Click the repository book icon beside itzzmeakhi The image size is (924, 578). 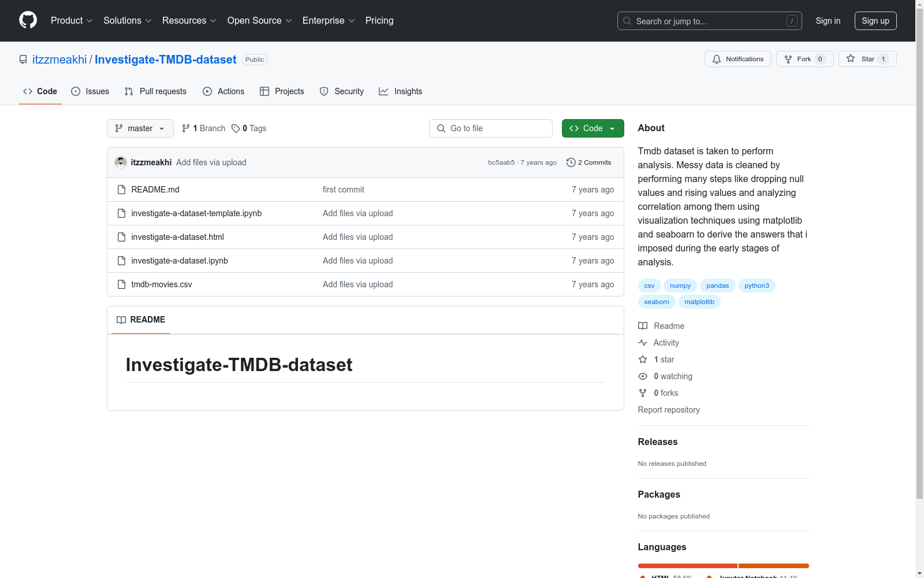click(23, 60)
